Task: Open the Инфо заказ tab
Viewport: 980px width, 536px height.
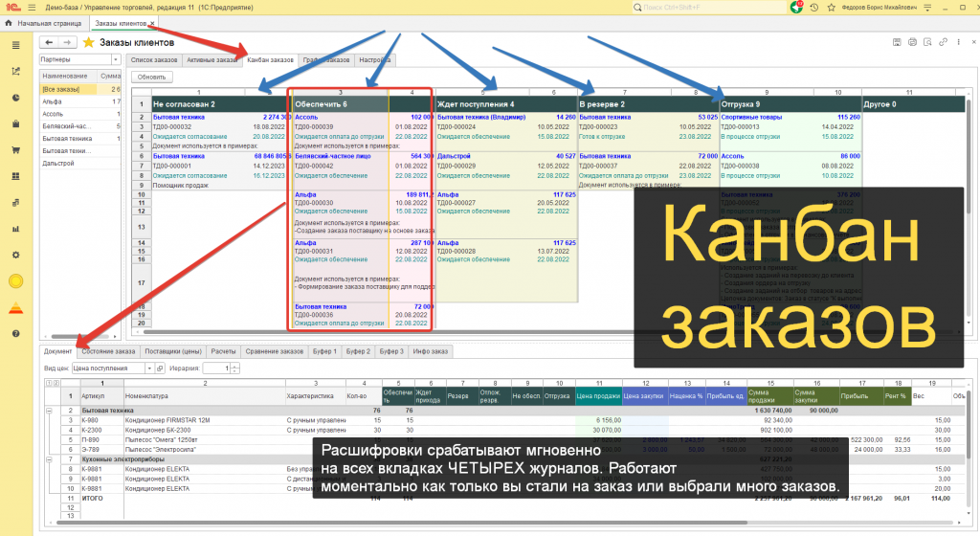Action: click(x=430, y=351)
